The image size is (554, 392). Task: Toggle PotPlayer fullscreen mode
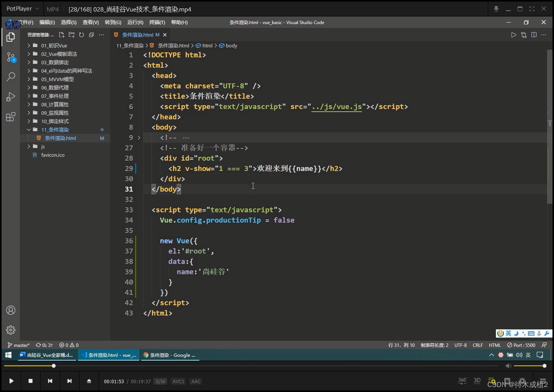tap(532, 9)
